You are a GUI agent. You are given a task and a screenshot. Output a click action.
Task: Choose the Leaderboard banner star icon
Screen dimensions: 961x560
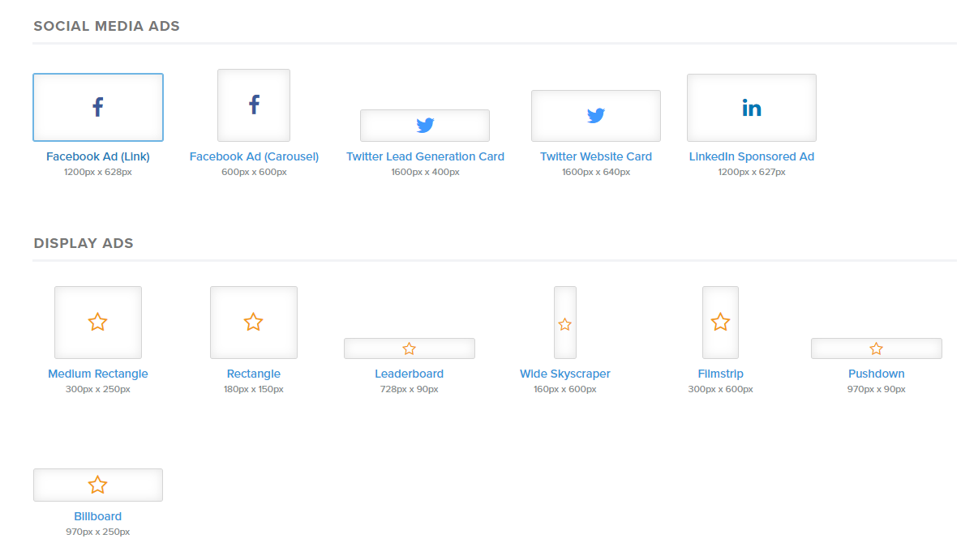(x=410, y=348)
